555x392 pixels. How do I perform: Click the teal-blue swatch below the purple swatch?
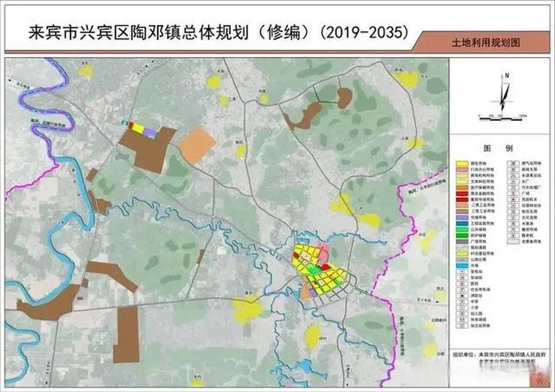point(462,224)
